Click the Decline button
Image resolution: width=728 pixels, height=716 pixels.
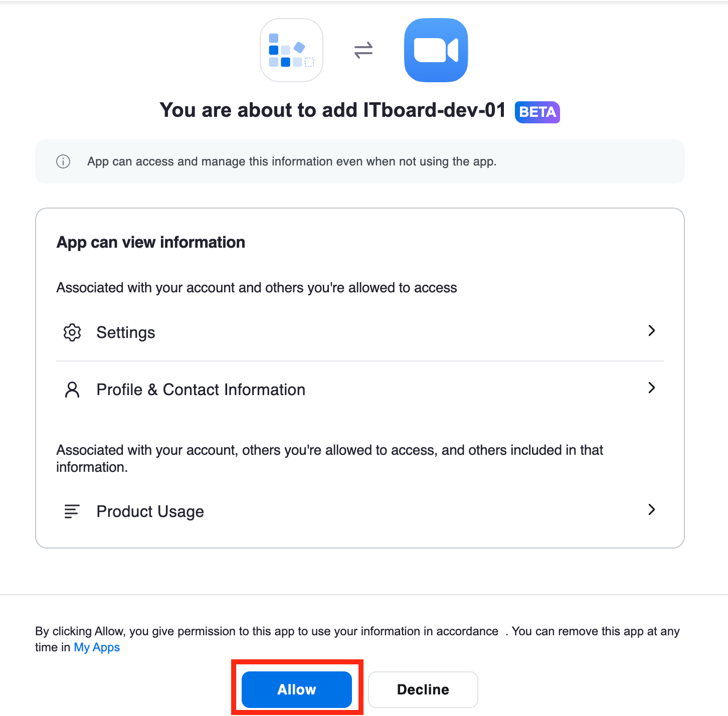423,689
